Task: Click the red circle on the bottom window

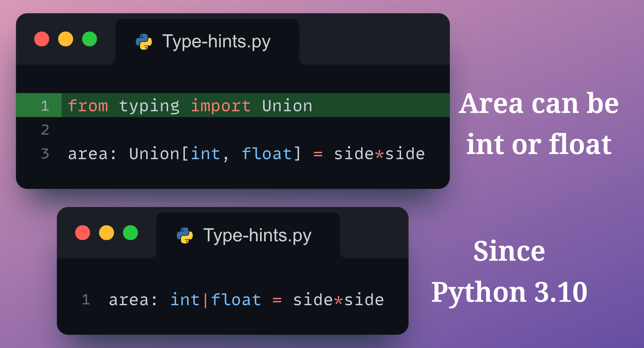Action: (x=83, y=233)
